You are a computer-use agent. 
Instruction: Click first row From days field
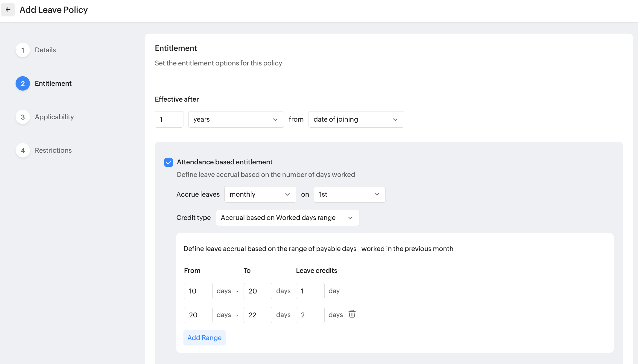pyautogui.click(x=198, y=291)
